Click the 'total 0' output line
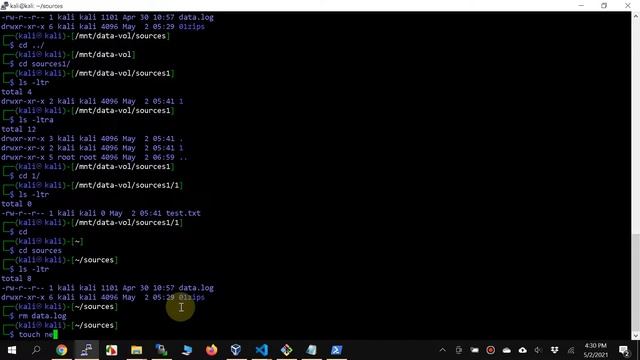 pos(16,204)
